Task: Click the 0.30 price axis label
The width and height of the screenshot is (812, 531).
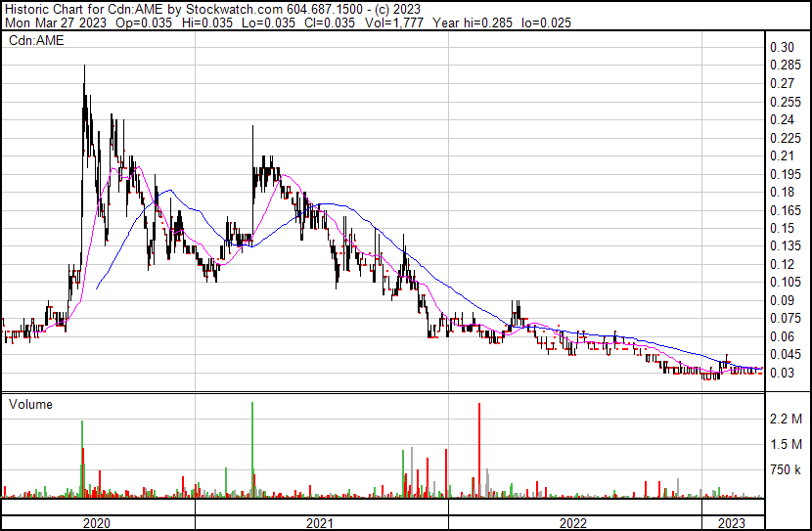Action: click(x=782, y=48)
